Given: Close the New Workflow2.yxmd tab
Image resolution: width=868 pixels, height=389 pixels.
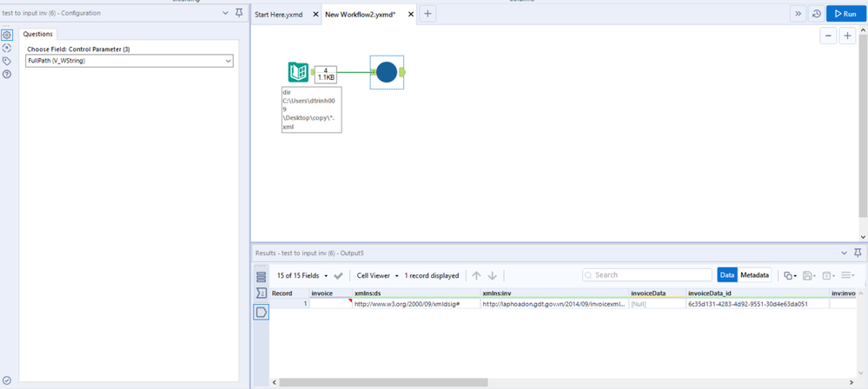Looking at the screenshot, I should [x=411, y=15].
